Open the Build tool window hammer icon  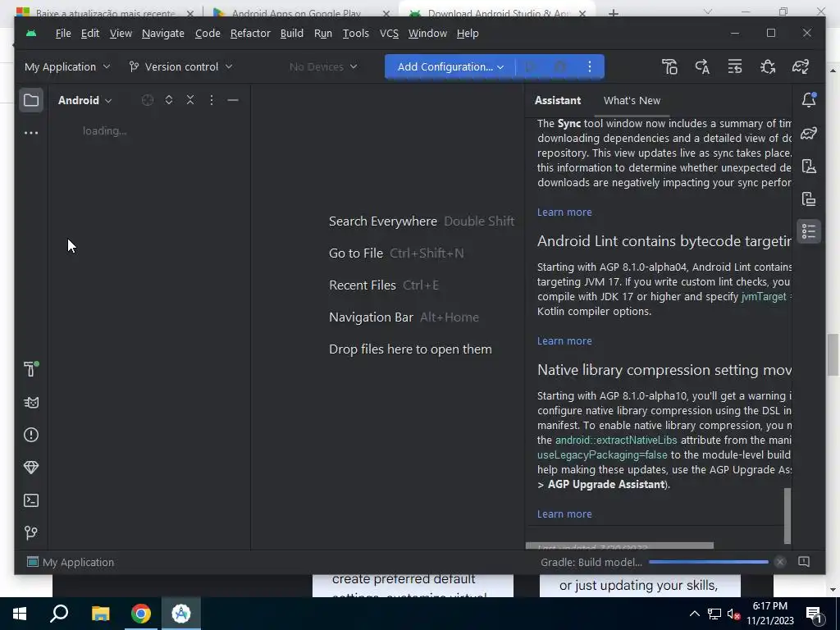(x=31, y=369)
